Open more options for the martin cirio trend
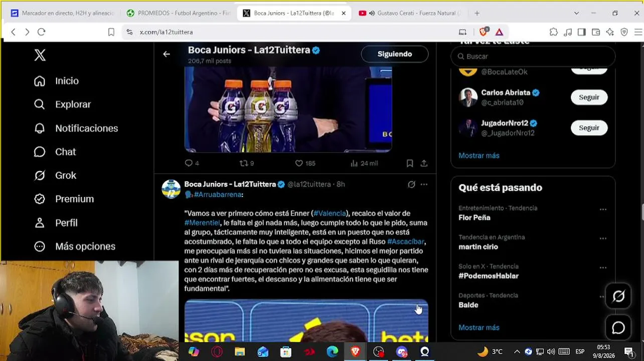The width and height of the screenshot is (644, 361). (x=603, y=239)
